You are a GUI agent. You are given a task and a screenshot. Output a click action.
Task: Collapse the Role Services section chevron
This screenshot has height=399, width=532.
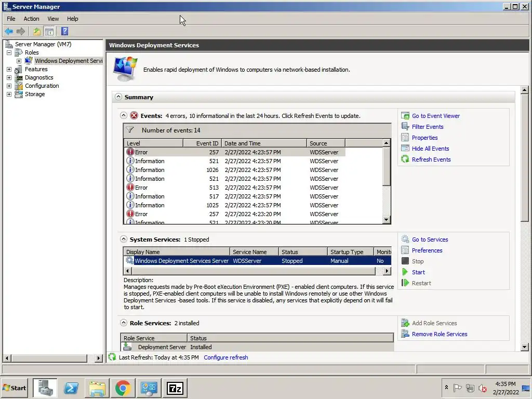(124, 323)
